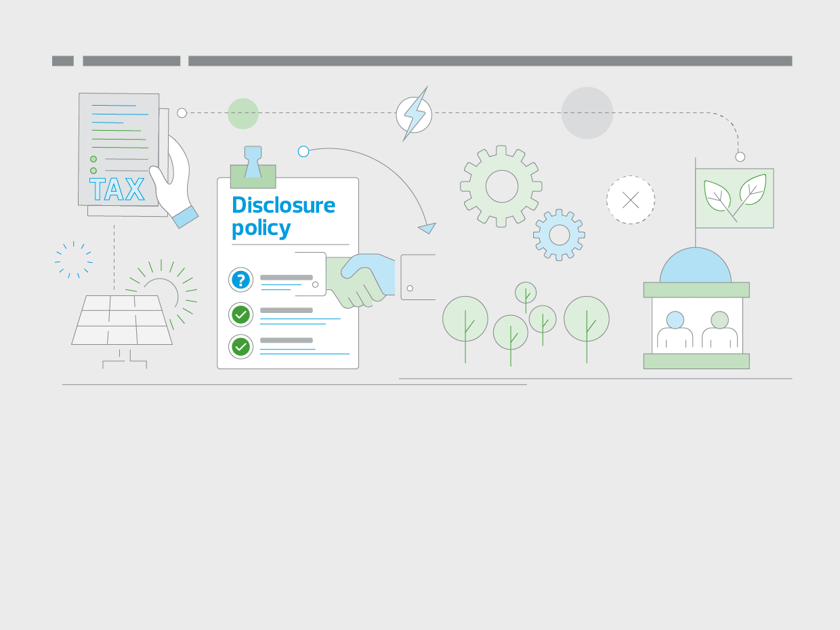Toggle the first green checkmark item
Screen dimensions: 840x630
point(240,315)
